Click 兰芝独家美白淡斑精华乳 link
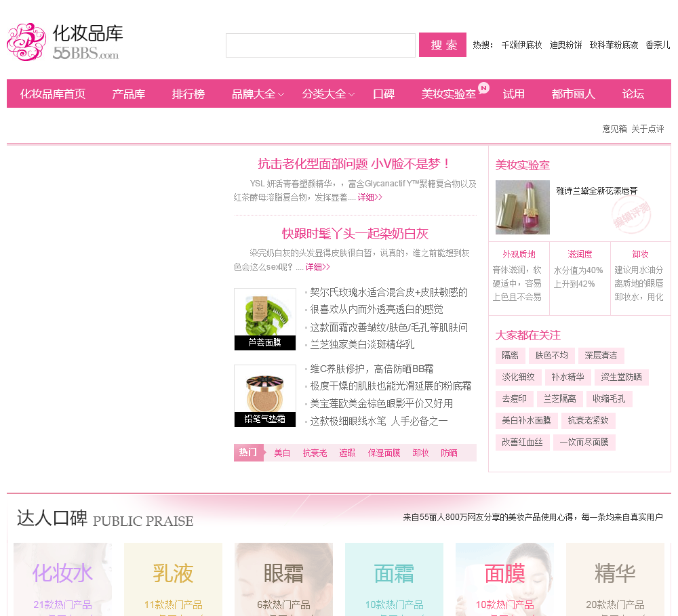The width and height of the screenshot is (678, 616). tap(362, 344)
